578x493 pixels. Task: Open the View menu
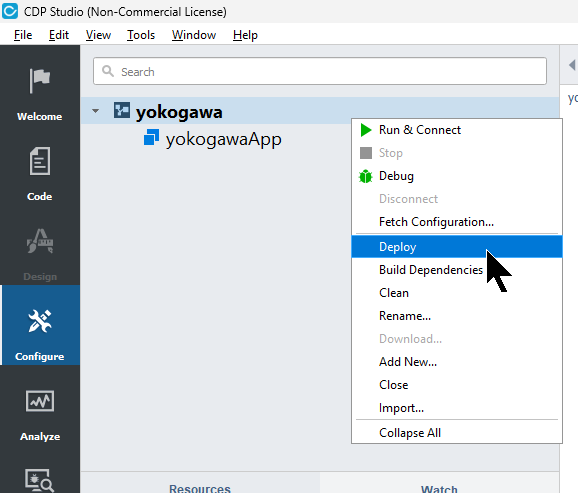pyautogui.click(x=98, y=35)
